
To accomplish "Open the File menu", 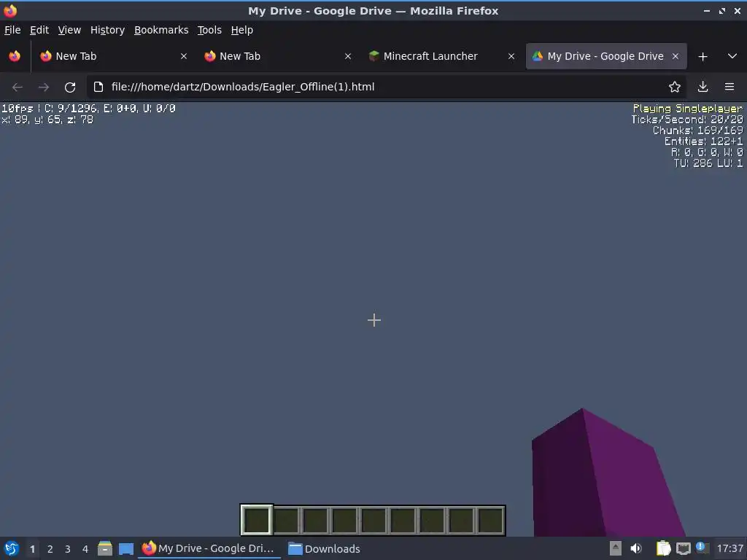I will click(12, 30).
